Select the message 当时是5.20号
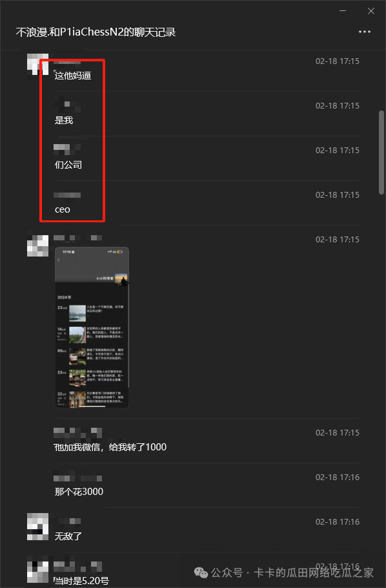The width and height of the screenshot is (386, 588). point(81,581)
